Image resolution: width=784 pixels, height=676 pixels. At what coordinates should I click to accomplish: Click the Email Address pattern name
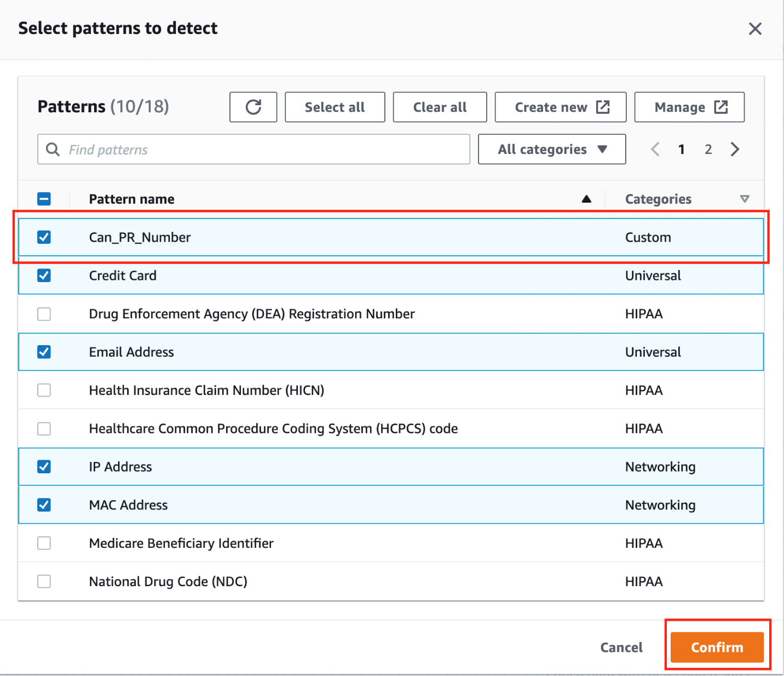(x=131, y=352)
